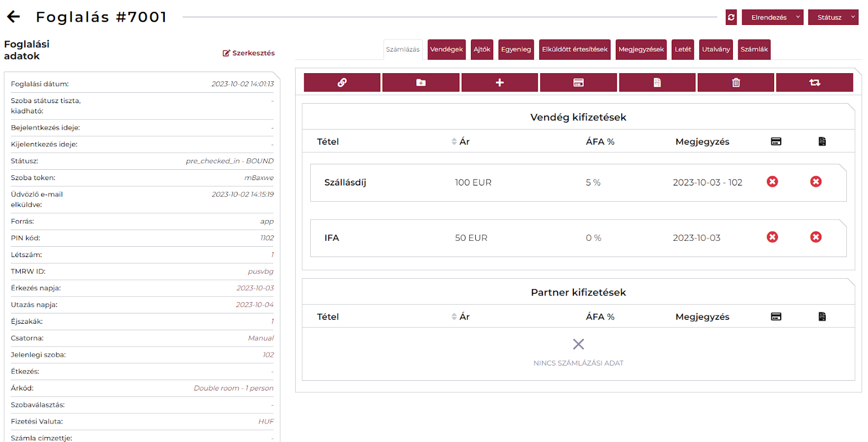Toggle payment status for Szállásdíj row
868x442 pixels.
(772, 182)
